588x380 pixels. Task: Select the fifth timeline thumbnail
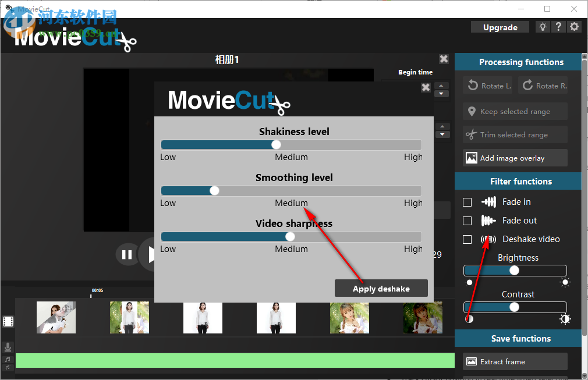coord(349,317)
